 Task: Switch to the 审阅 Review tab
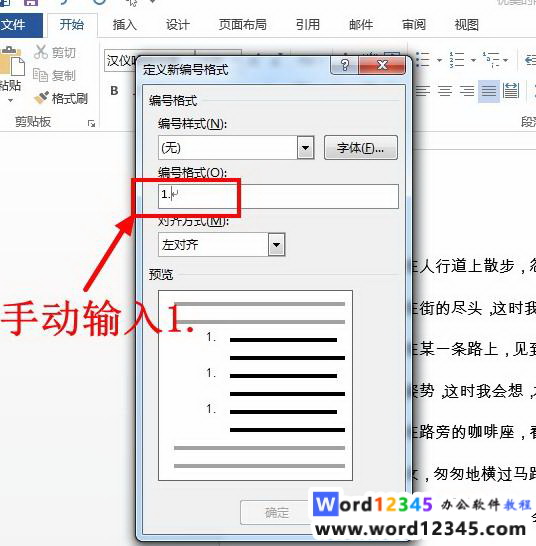point(413,25)
